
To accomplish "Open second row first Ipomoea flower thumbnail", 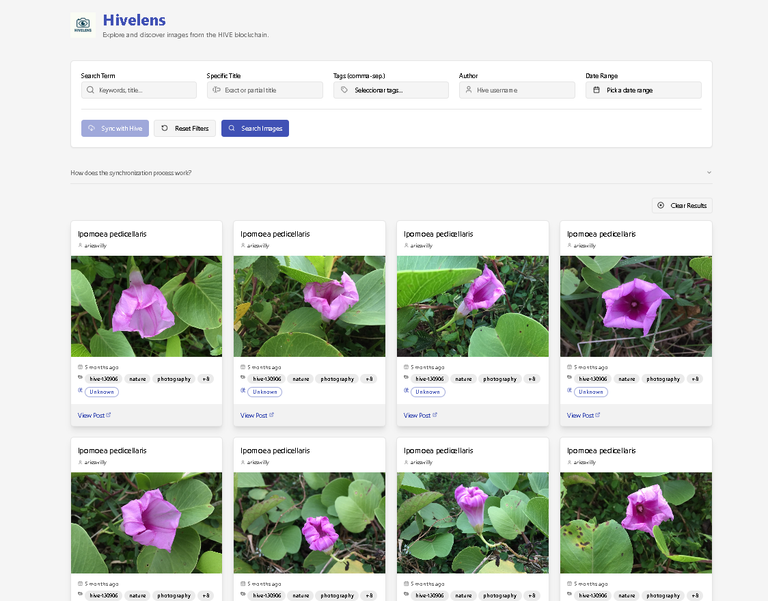I will [146, 523].
